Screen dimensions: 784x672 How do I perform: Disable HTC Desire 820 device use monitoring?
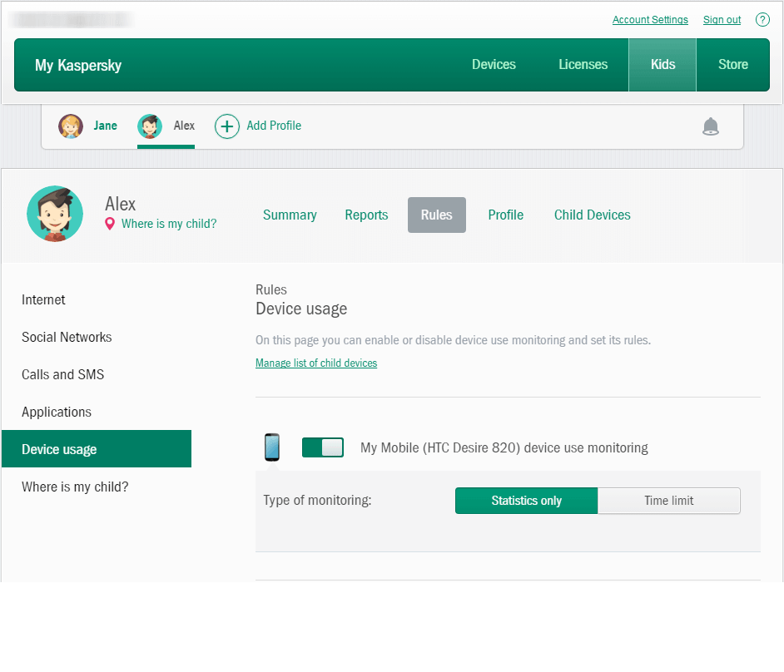click(323, 447)
